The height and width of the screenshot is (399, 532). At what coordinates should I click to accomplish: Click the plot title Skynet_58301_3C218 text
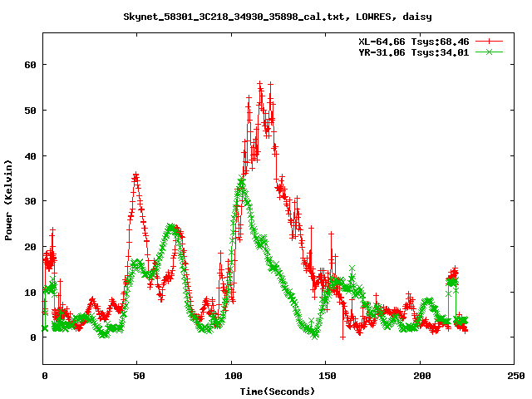[x=277, y=17]
